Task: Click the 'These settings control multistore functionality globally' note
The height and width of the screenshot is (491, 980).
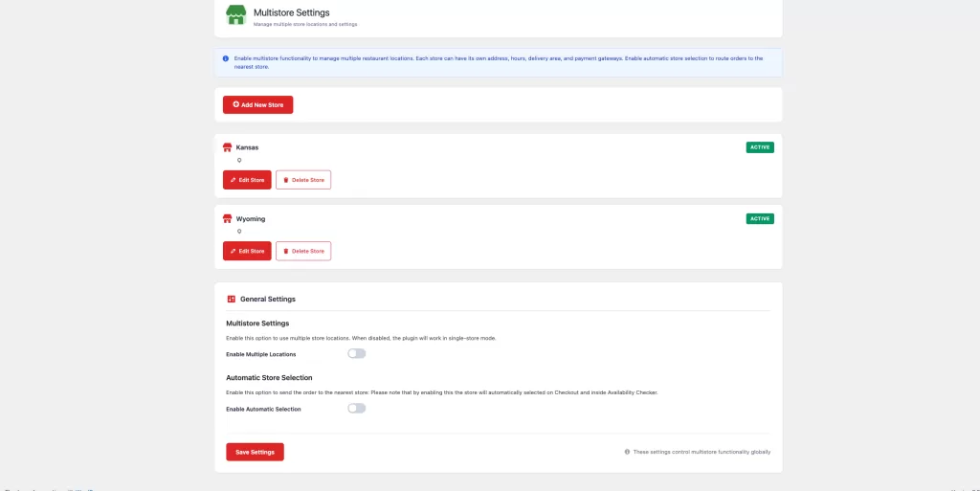Action: pyautogui.click(x=702, y=452)
